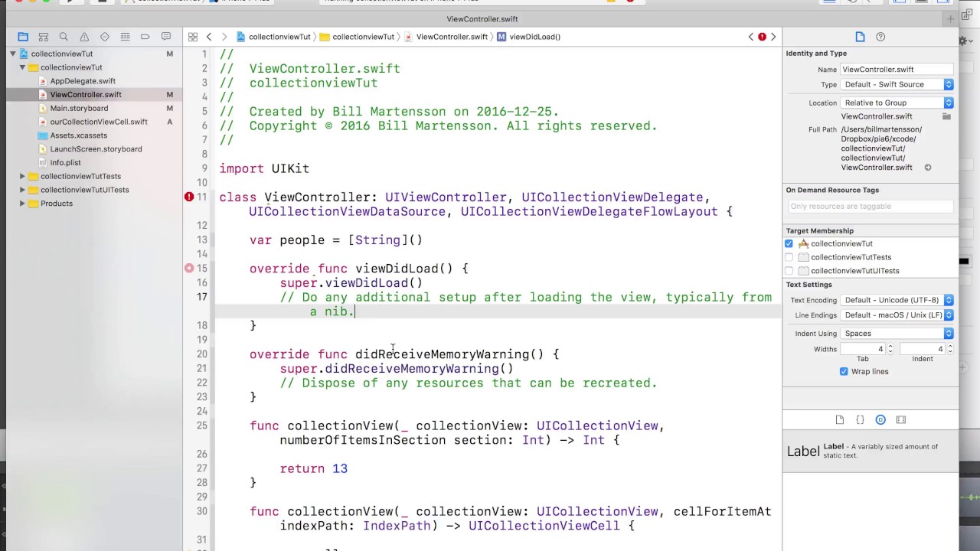Image resolution: width=980 pixels, height=551 pixels.
Task: Open Line Endings dropdown
Action: pos(897,315)
